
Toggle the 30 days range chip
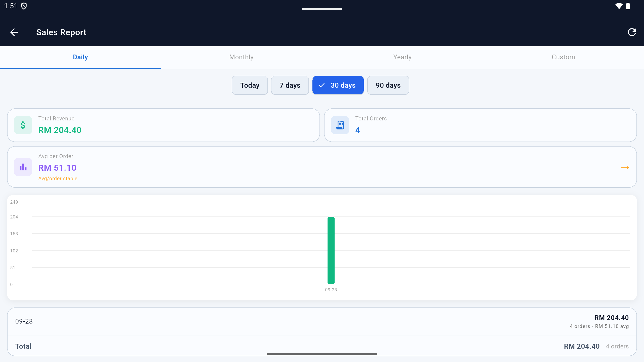[338, 85]
